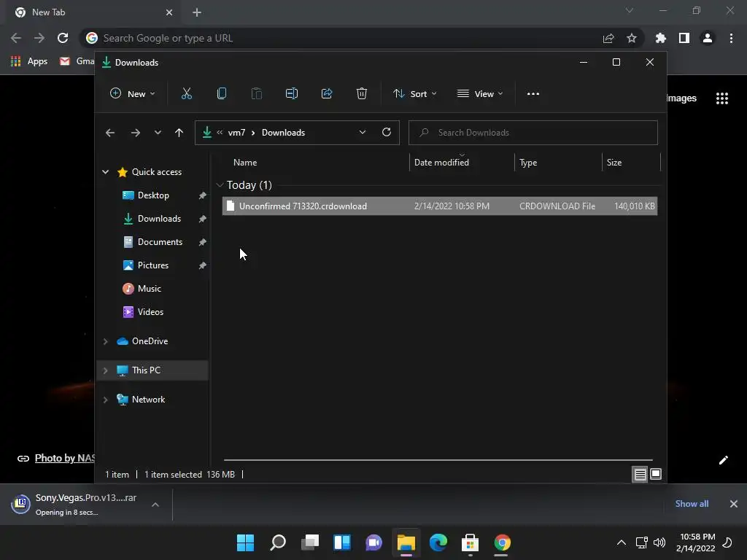Click vm7 in the address breadcrumb

(x=236, y=133)
